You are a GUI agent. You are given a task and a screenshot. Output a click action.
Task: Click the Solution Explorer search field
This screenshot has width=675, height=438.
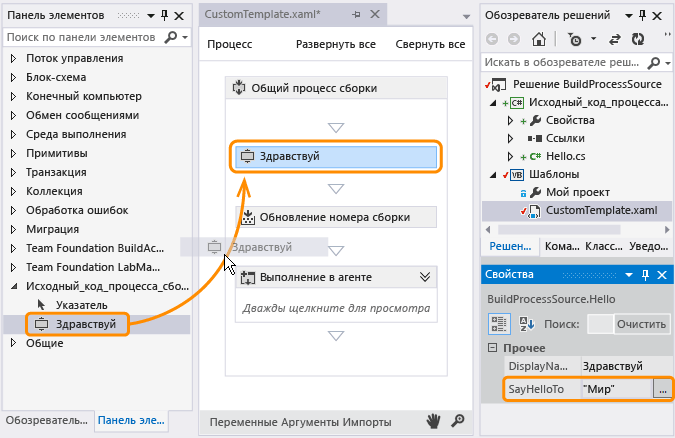(564, 63)
